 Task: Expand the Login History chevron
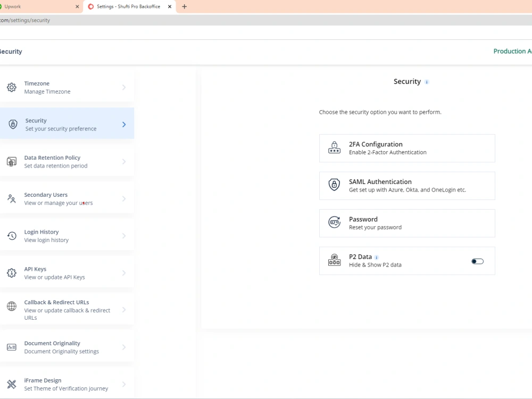[124, 236]
